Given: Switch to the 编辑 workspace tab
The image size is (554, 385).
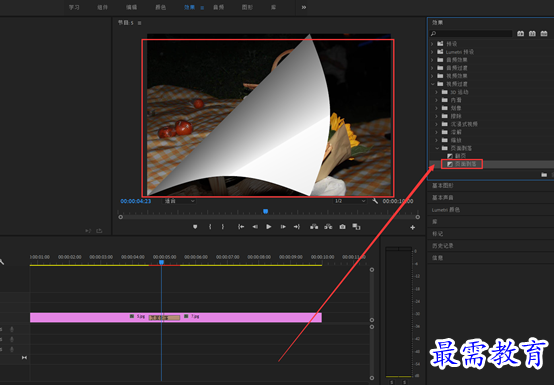Looking at the screenshot, I should [x=131, y=7].
